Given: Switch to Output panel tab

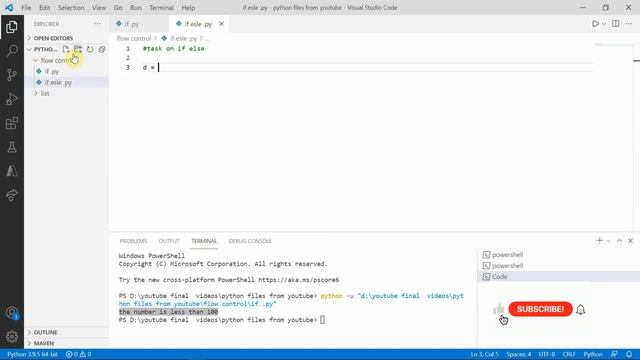Looking at the screenshot, I should coord(169,241).
